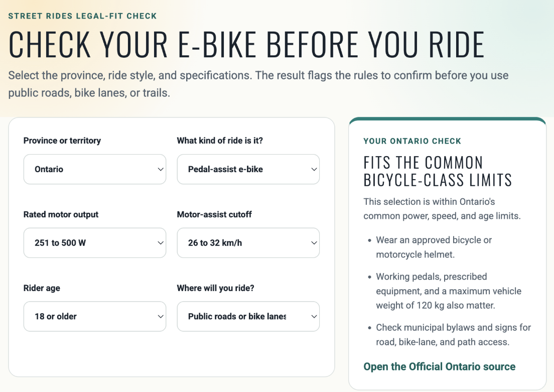This screenshot has width=554, height=392.
Task: Select the 120 kg maximum weight bullet point
Action: pos(449,291)
